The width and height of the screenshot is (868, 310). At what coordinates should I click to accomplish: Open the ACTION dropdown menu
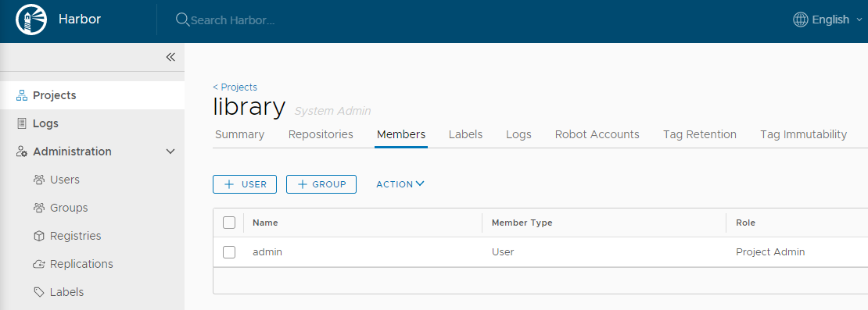point(400,184)
